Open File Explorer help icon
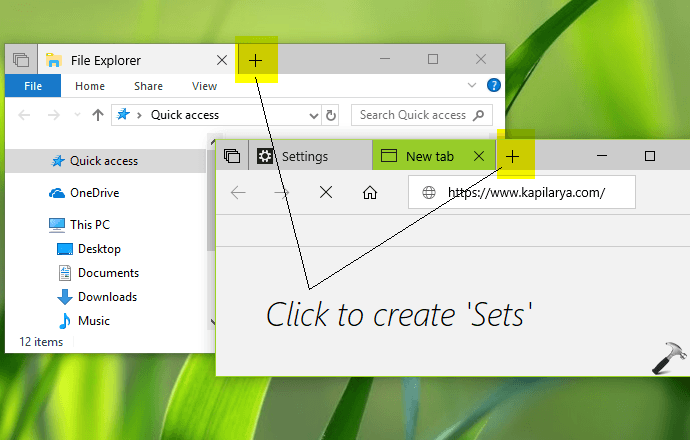This screenshot has height=440, width=690. tap(493, 86)
